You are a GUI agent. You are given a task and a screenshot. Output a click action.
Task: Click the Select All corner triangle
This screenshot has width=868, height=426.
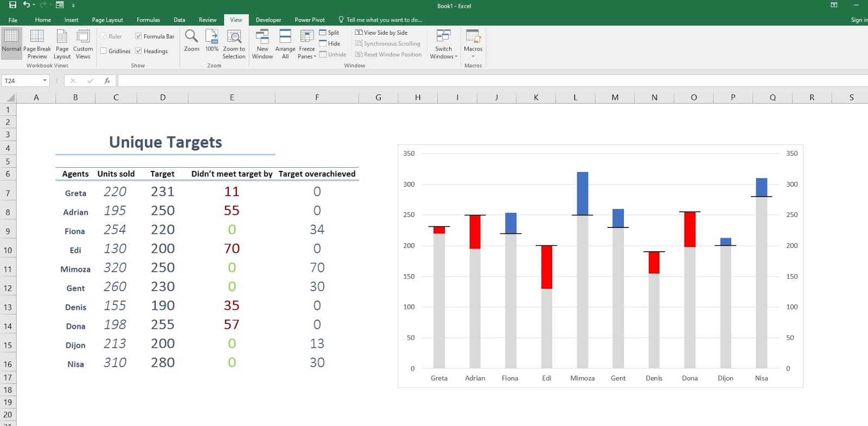coord(10,98)
